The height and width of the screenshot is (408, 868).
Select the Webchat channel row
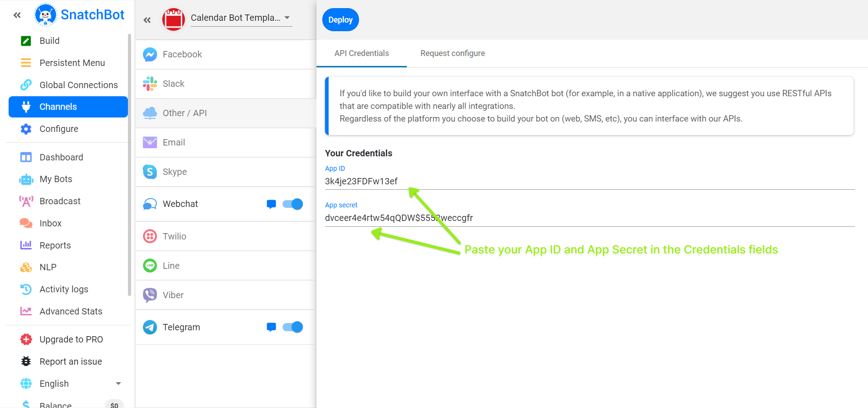[x=226, y=204]
